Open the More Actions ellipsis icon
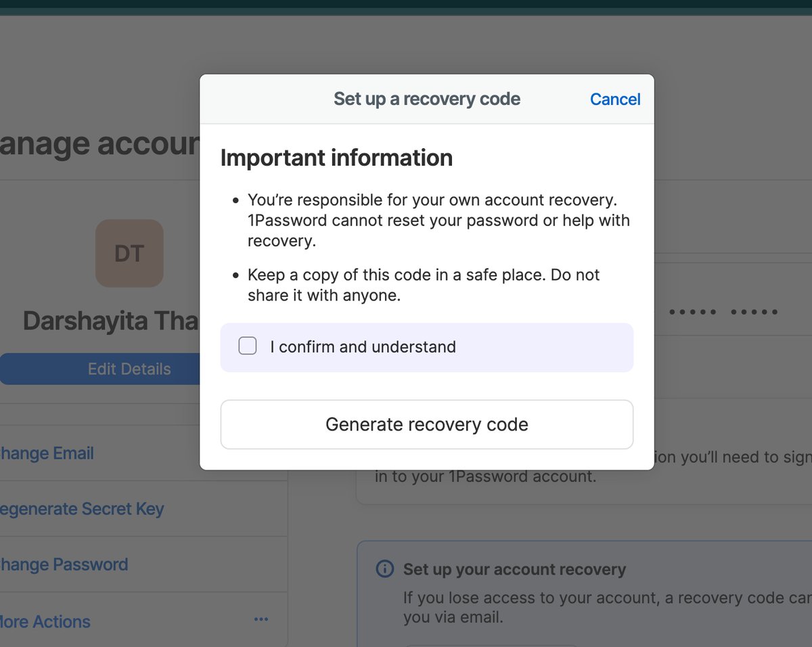 [x=261, y=619]
